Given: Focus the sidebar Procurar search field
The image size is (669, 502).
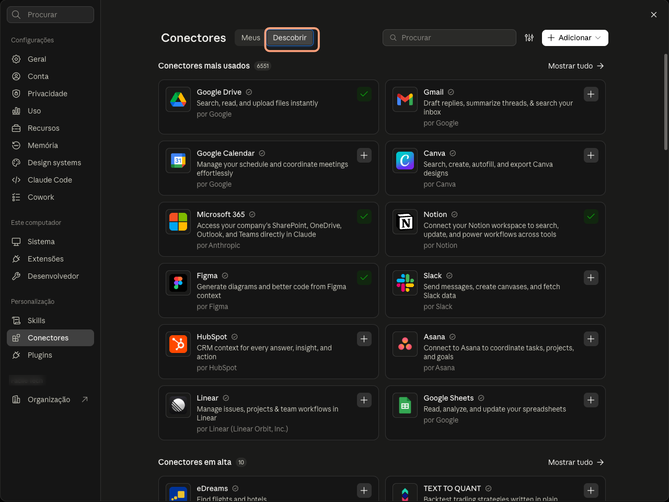Looking at the screenshot, I should pyautogui.click(x=50, y=15).
